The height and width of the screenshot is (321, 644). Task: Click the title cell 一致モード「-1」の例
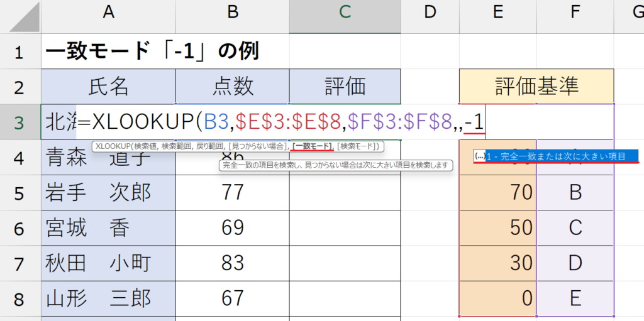click(x=152, y=52)
